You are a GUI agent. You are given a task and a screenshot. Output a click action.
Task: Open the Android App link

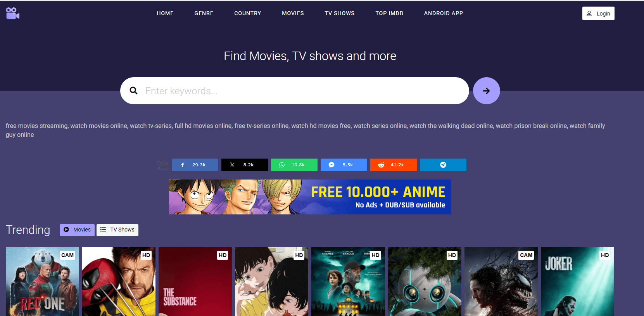[x=443, y=13]
